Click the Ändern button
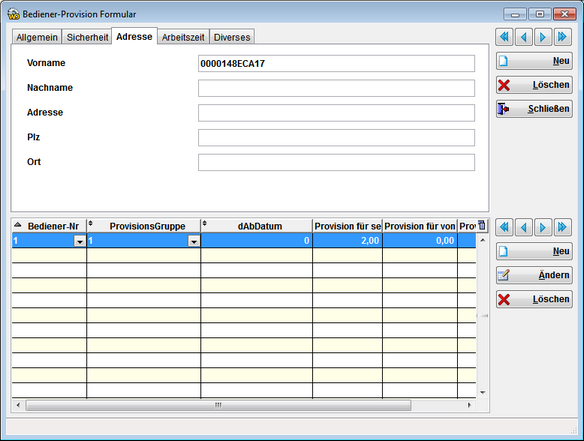Image resolution: width=584 pixels, height=441 pixels. click(534, 275)
